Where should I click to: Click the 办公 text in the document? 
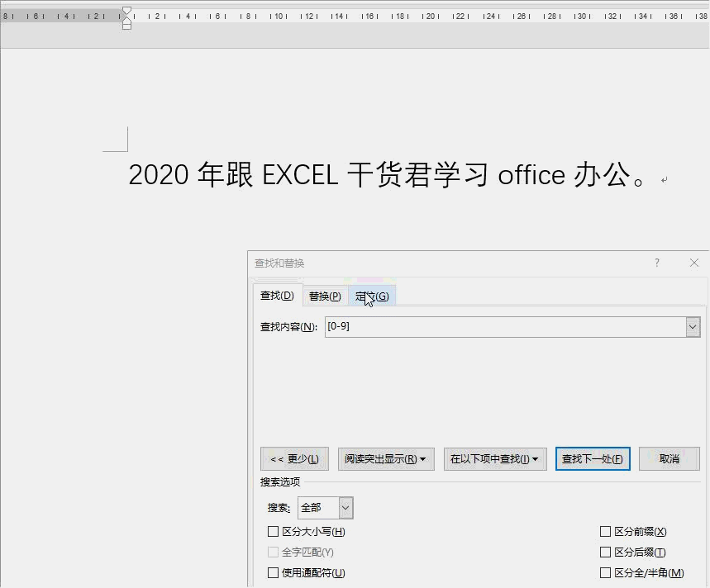click(603, 174)
